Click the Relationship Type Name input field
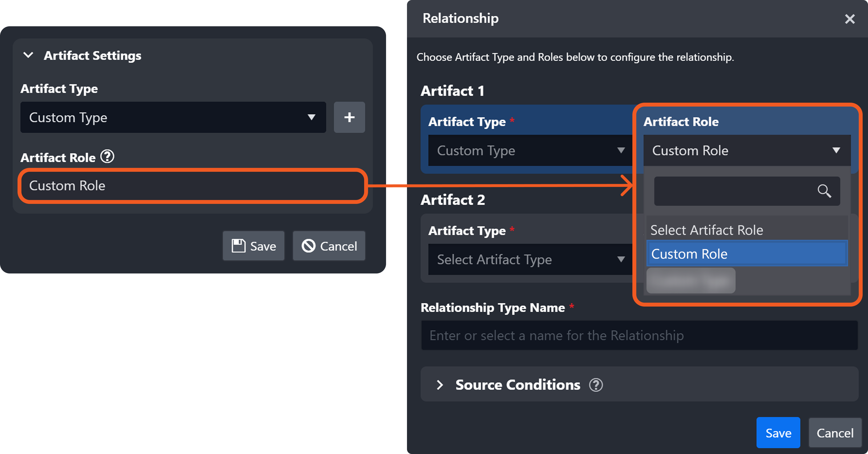868x454 pixels. point(639,336)
